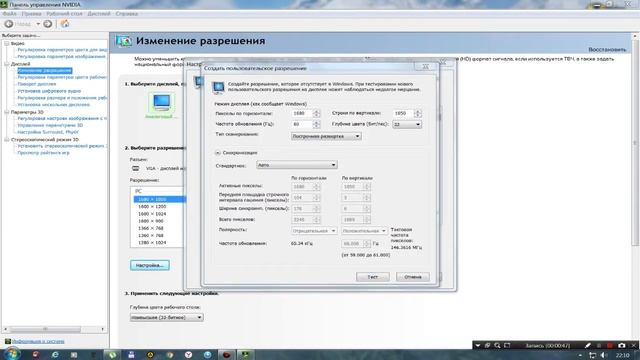This screenshot has width=640, height=360.
Task: Click the Yandex browser taskbar icon
Action: pos(188,355)
